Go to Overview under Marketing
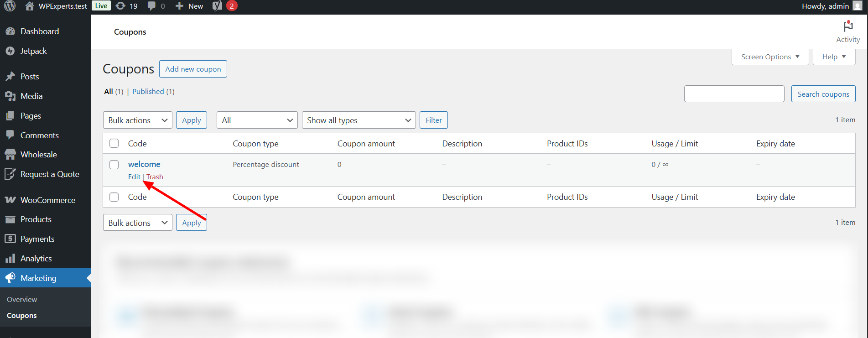This screenshot has height=338, width=868. (x=22, y=300)
